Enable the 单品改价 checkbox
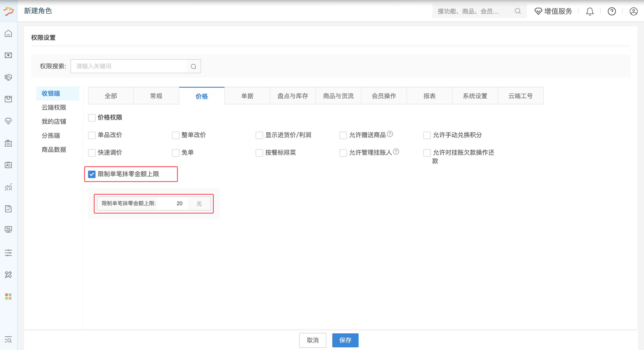 coord(92,135)
